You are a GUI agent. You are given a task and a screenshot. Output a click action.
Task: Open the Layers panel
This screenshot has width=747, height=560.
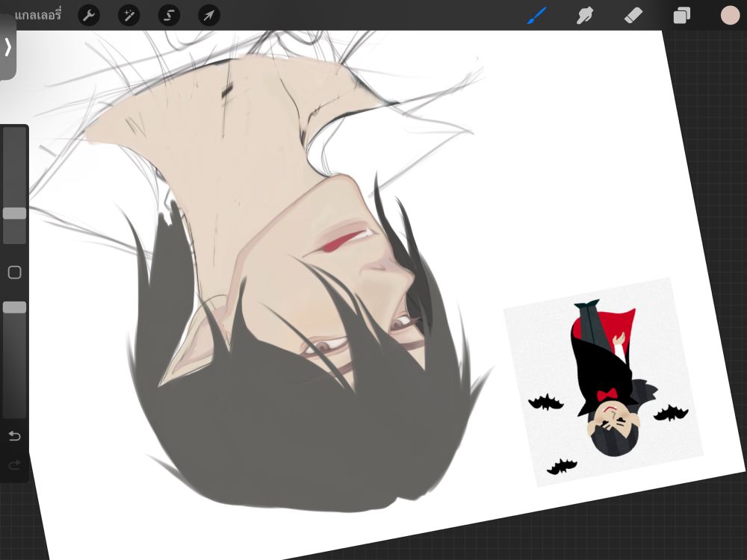pyautogui.click(x=682, y=16)
